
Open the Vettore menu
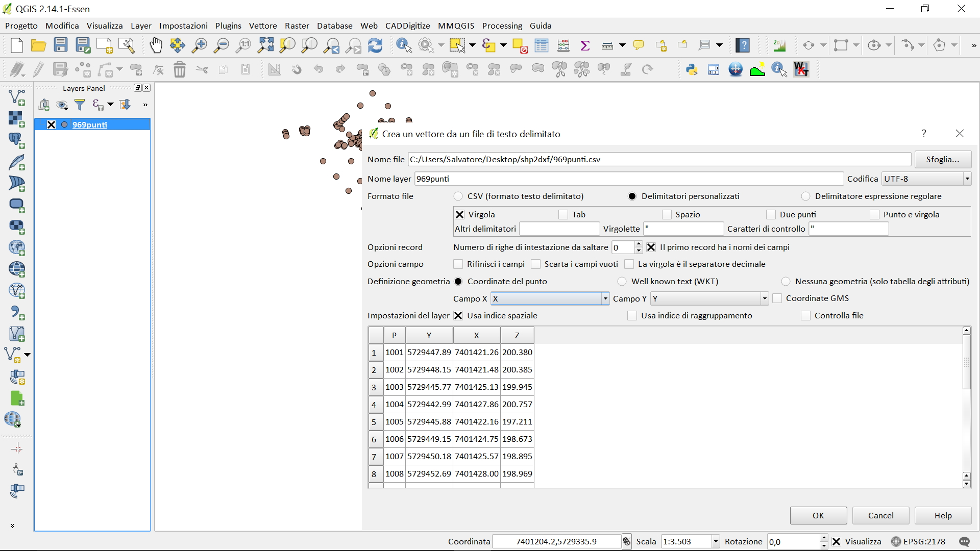click(263, 26)
